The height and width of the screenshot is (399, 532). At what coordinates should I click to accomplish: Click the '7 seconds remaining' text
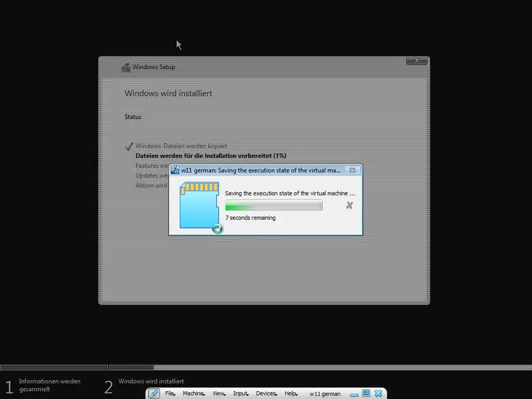tap(250, 218)
